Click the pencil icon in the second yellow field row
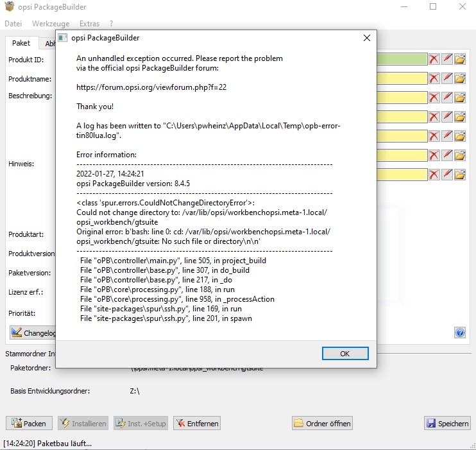The width and height of the screenshot is (476, 450). pos(447,98)
